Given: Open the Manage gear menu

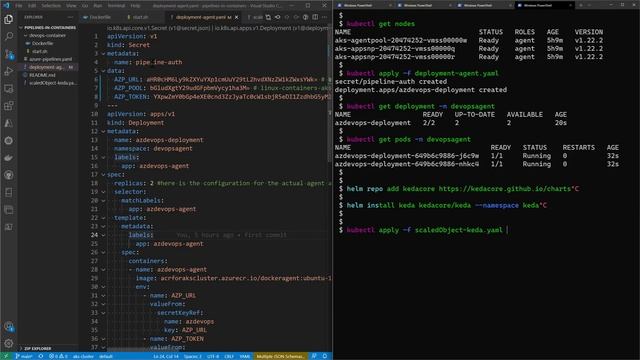Looking at the screenshot, I should [9, 343].
